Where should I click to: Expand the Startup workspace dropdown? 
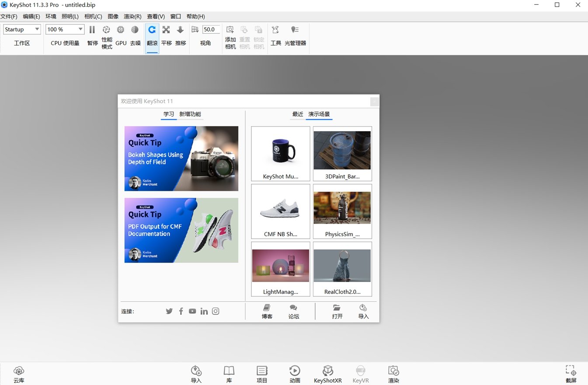click(x=22, y=29)
